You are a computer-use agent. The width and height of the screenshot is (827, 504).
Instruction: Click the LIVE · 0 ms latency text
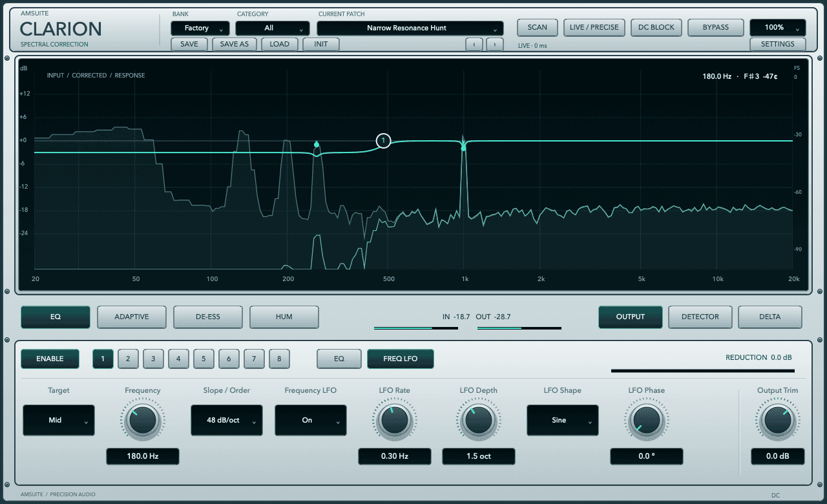click(532, 45)
